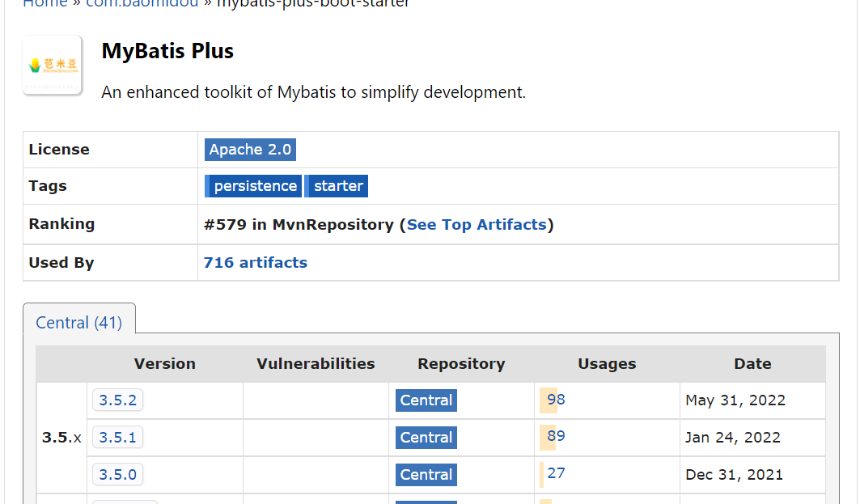This screenshot has height=504, width=860.
Task: Click the 'An enhanced toolkit of Mybatis' description
Action: (x=313, y=92)
